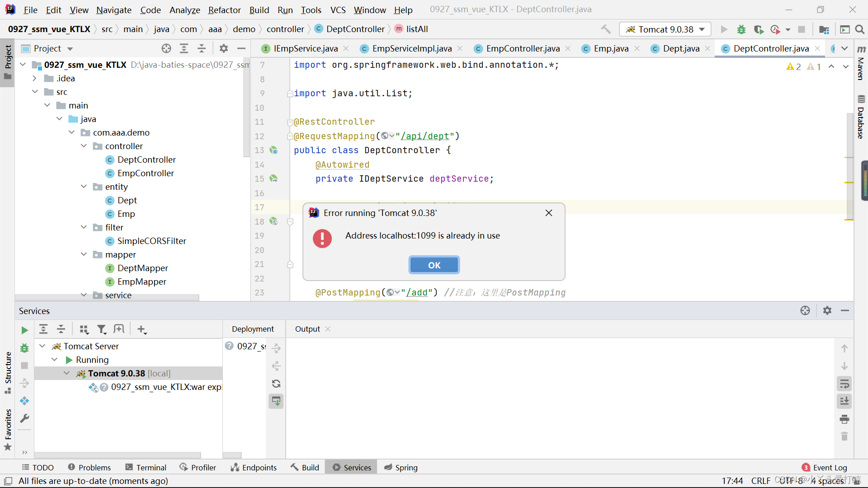The image size is (868, 488).
Task: Open the Refactor menu
Action: pyautogui.click(x=224, y=10)
